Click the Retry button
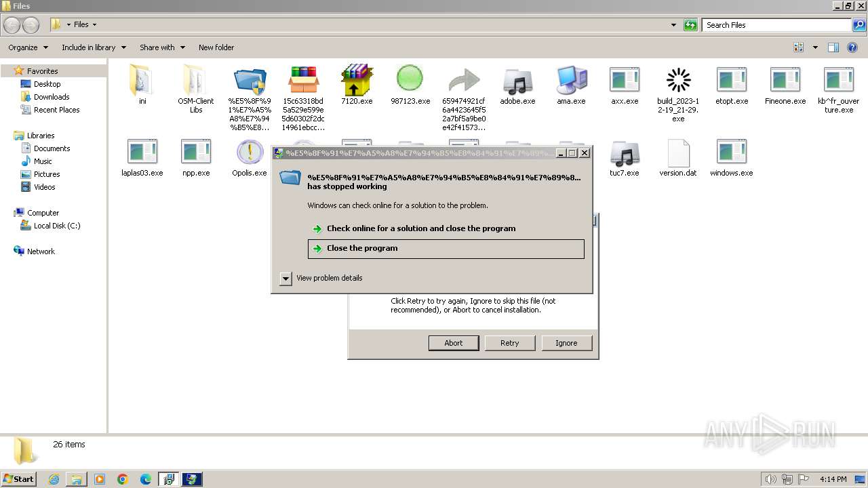Viewport: 868px width, 488px height. coord(510,343)
